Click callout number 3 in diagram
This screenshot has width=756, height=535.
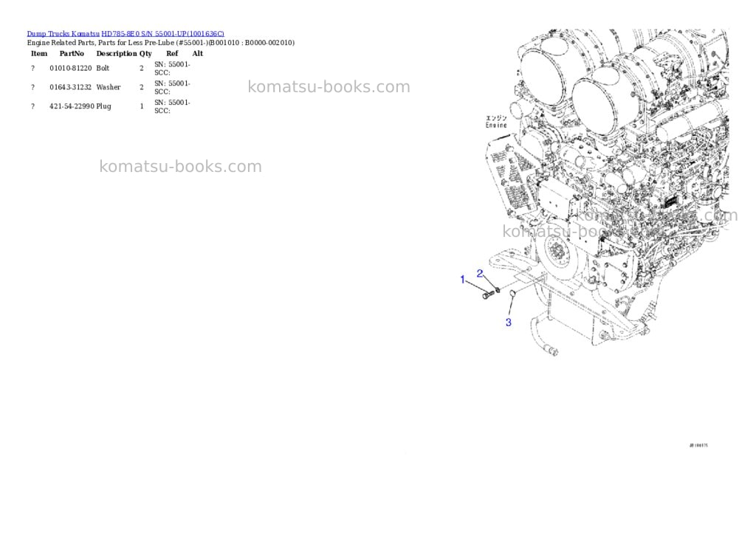click(508, 322)
